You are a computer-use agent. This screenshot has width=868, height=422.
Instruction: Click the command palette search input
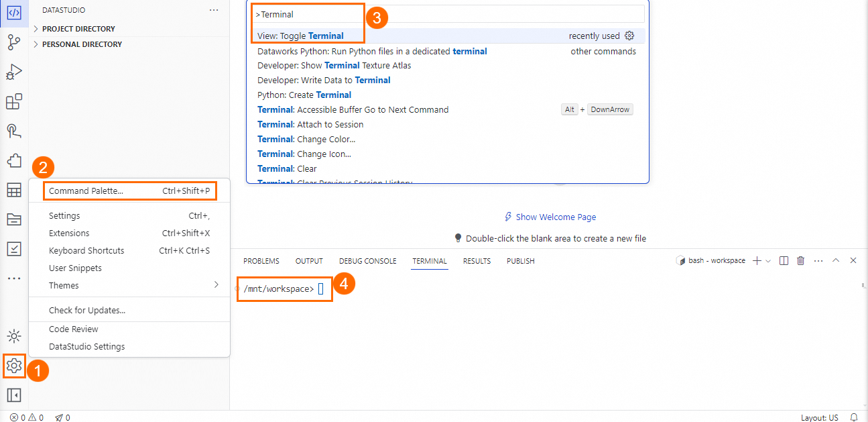click(x=448, y=14)
